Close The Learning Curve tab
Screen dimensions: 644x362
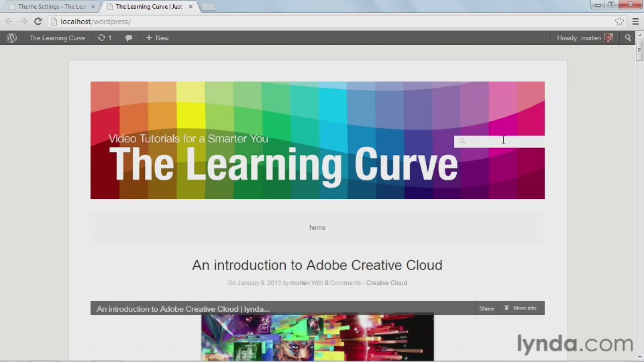click(x=191, y=7)
